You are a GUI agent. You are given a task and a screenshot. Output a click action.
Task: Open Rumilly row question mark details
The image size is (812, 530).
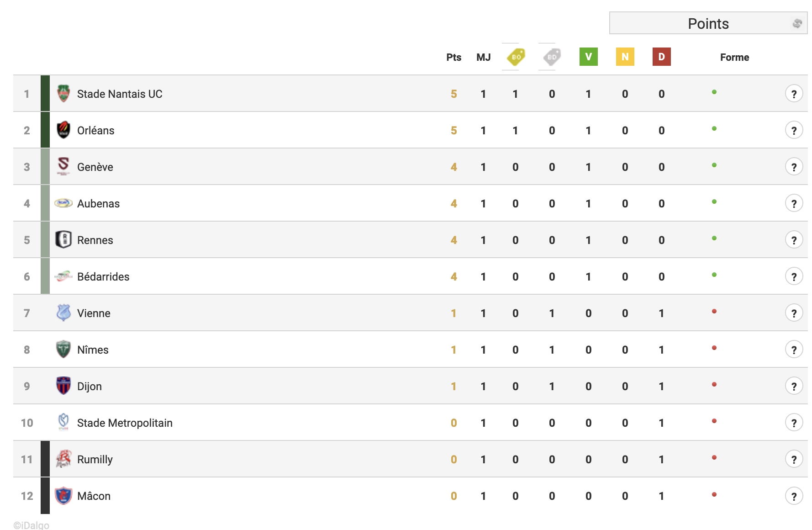click(x=794, y=459)
